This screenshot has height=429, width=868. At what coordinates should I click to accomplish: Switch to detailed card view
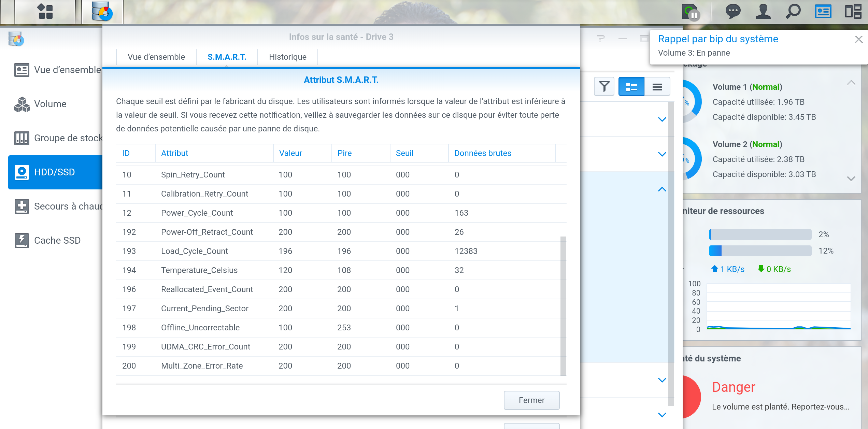coord(631,87)
